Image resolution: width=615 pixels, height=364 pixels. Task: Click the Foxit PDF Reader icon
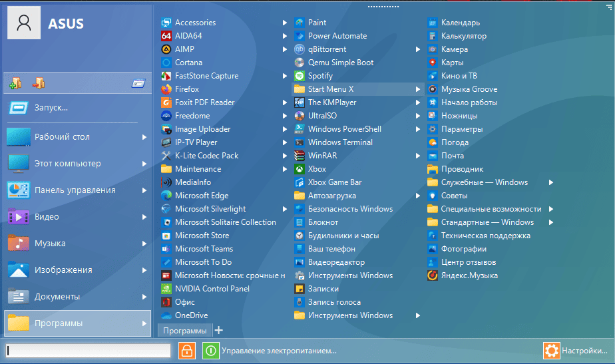(x=166, y=102)
